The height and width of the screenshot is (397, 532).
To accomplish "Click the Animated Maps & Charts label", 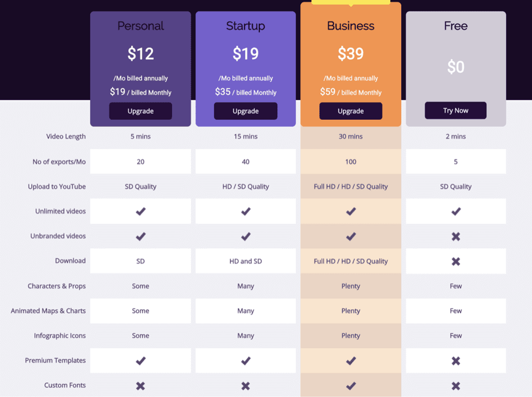I will tap(48, 311).
